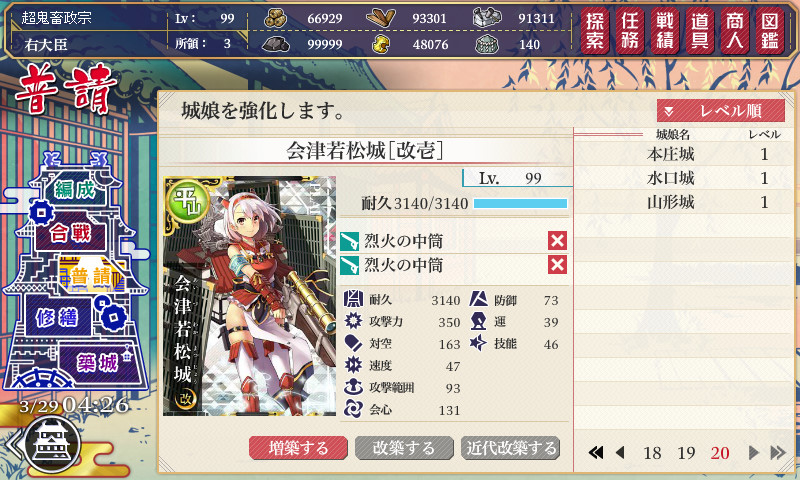Open the 商人 merchant shop

coord(735,31)
